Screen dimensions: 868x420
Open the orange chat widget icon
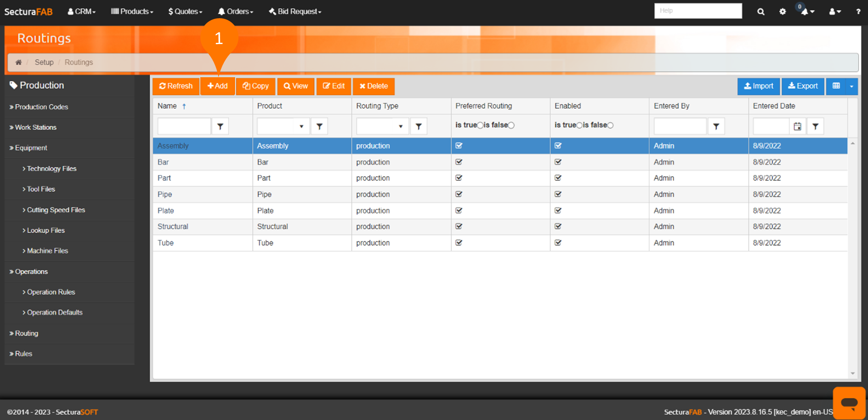[x=849, y=403]
